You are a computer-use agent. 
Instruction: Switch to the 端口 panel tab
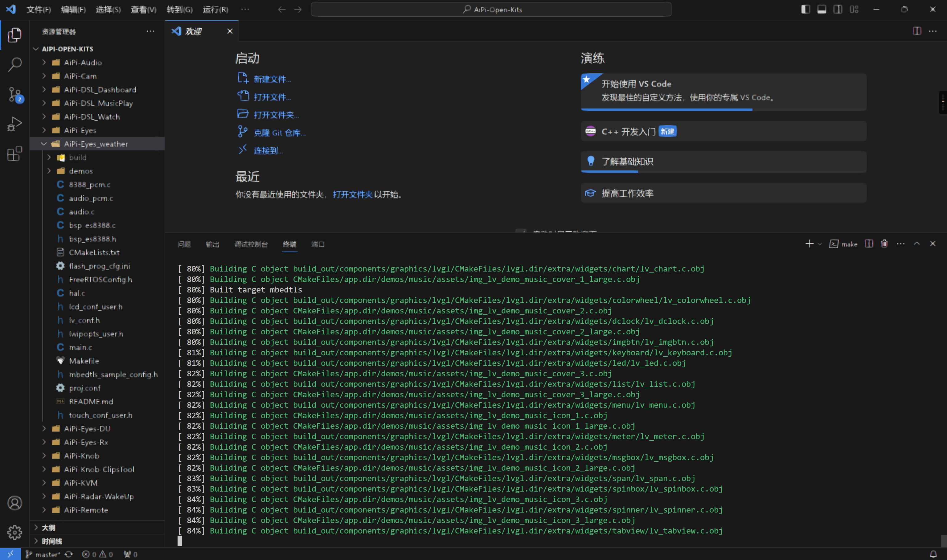[x=318, y=244]
